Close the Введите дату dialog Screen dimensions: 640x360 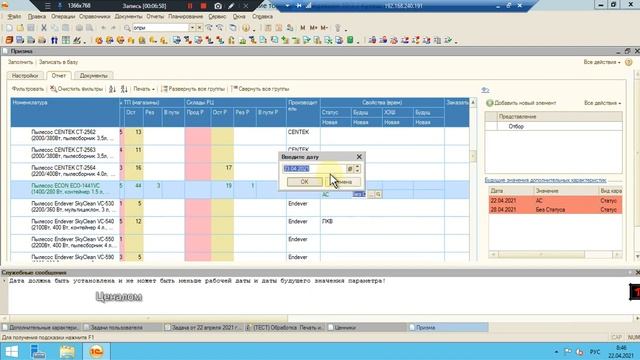coord(359,157)
